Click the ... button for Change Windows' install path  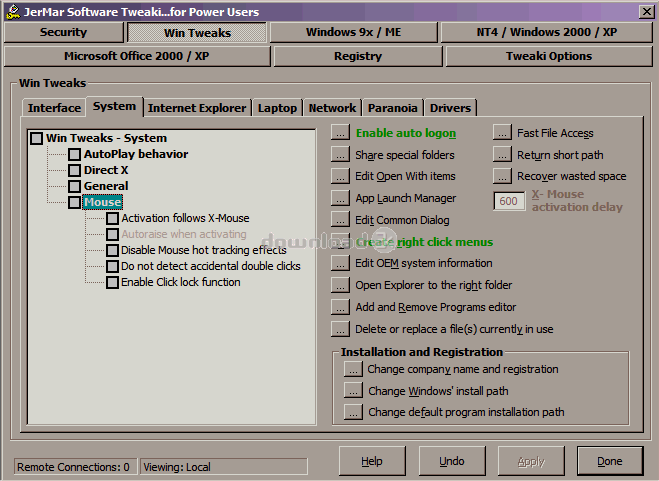click(x=353, y=391)
